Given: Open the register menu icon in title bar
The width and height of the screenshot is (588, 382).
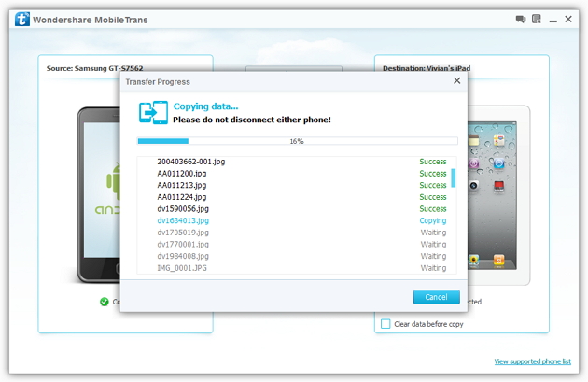Looking at the screenshot, I should click(x=537, y=19).
